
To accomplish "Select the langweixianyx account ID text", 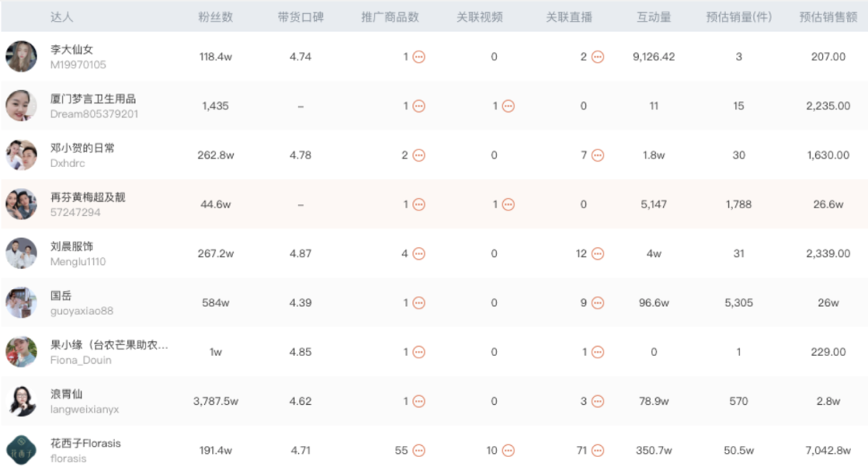I will click(x=84, y=409).
